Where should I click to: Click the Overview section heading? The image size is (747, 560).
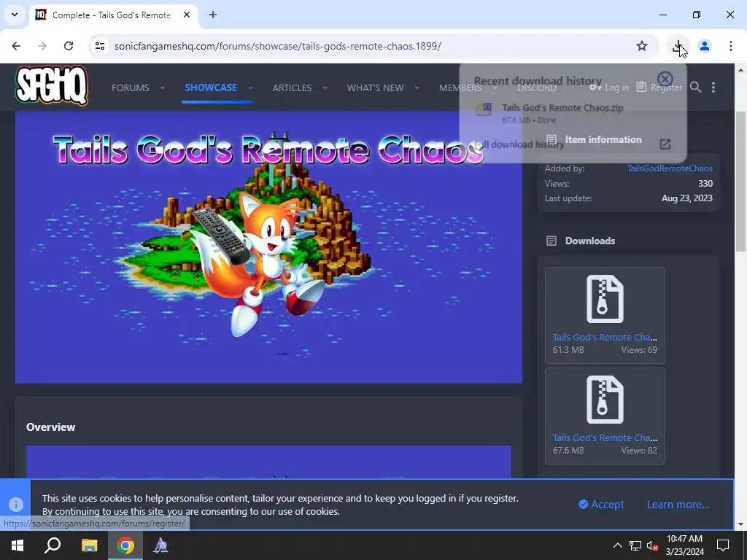pyautogui.click(x=50, y=427)
